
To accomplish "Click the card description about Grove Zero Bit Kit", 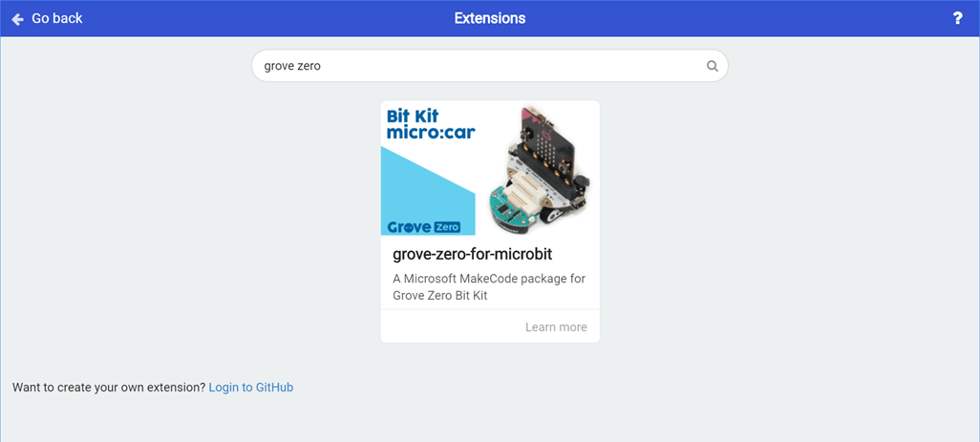I will 489,286.
